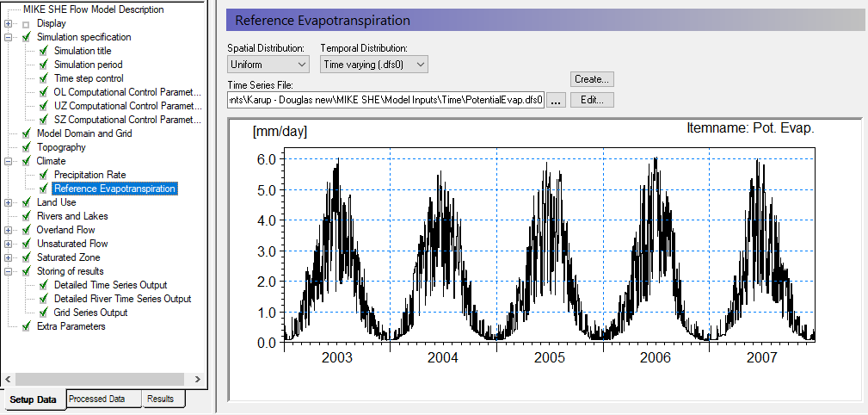
Task: Collapse the Simulation specification node
Action: coord(8,37)
